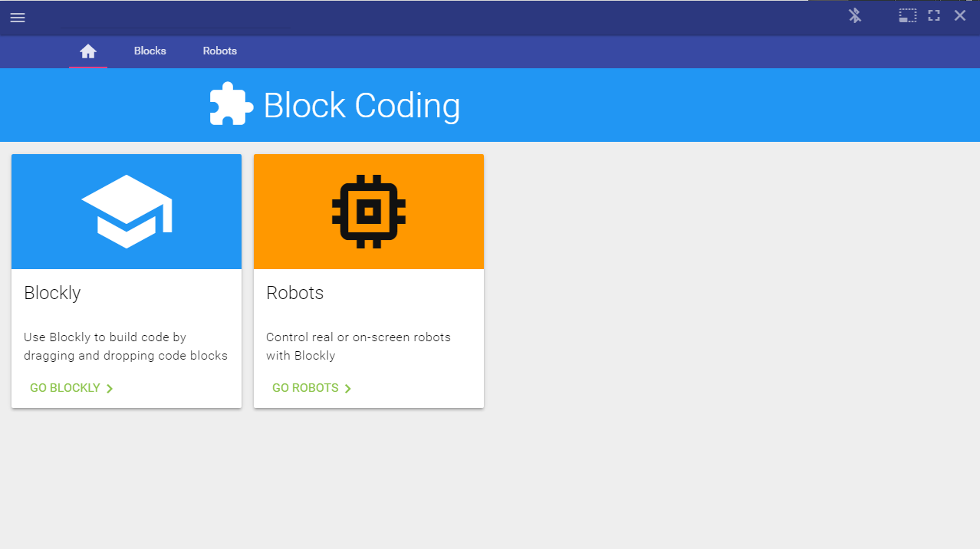Click the graduation cap Blockly image

click(127, 212)
